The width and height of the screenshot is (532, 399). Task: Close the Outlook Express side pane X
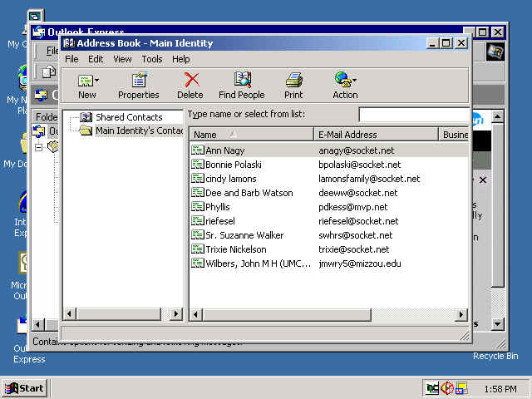coord(483,180)
